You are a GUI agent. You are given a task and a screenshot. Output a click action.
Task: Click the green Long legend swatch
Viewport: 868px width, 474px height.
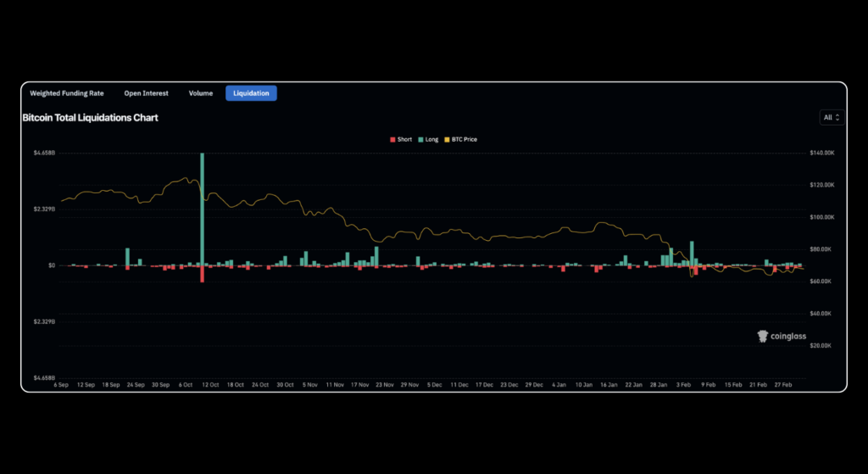(420, 140)
